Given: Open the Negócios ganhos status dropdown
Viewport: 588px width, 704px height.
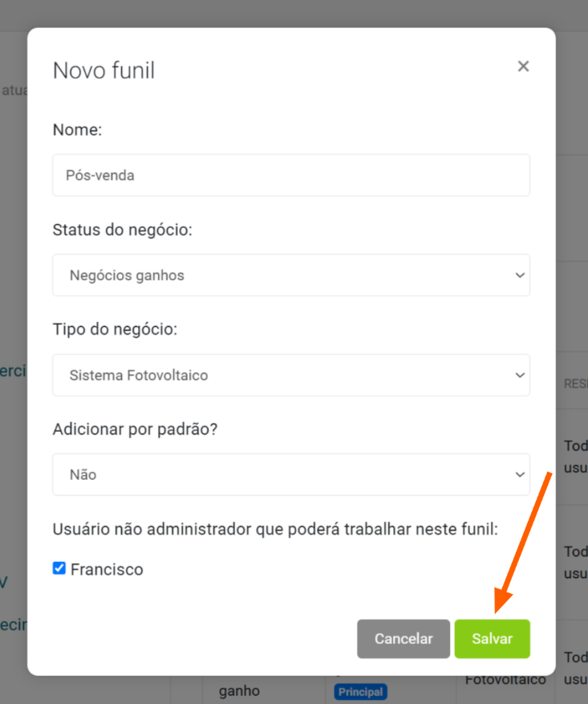Looking at the screenshot, I should 291,275.
